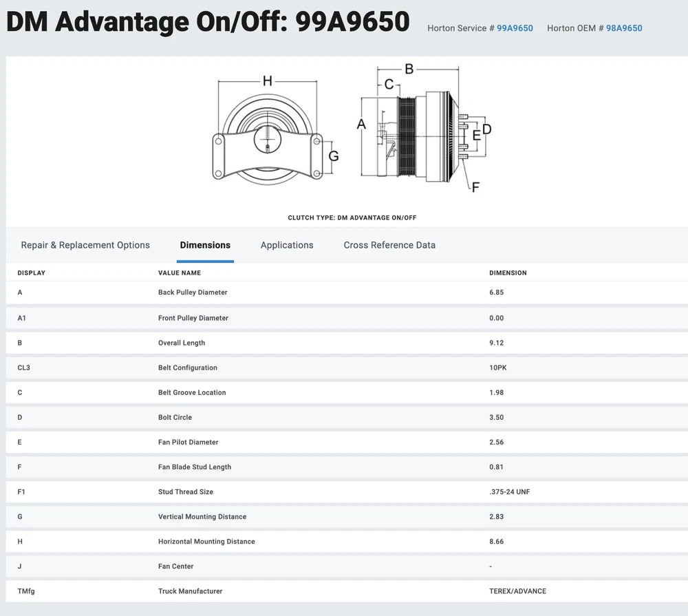Select the Overall Length row label
The height and width of the screenshot is (616, 688).
click(x=182, y=343)
